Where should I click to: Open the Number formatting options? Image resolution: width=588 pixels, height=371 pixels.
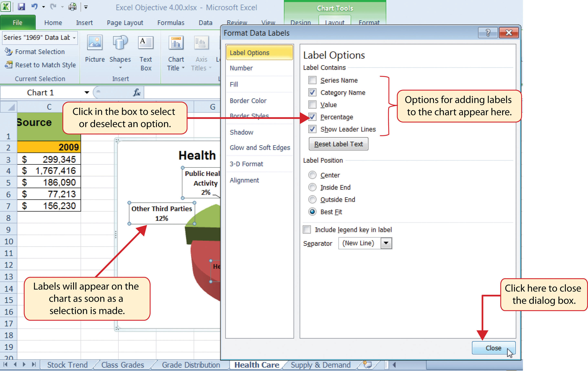point(241,68)
